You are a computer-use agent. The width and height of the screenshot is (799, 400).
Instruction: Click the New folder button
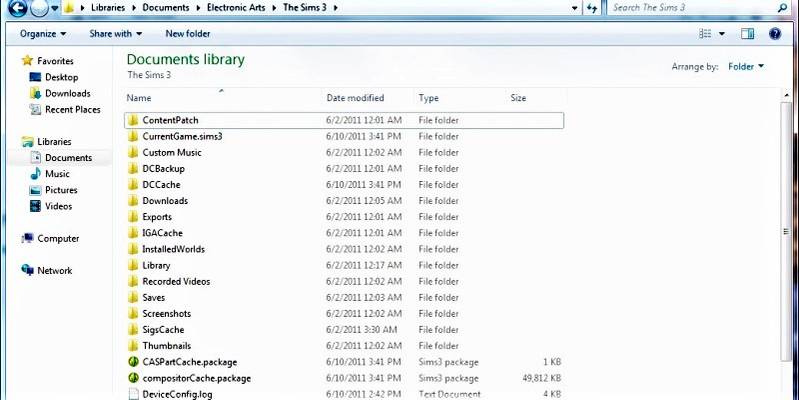(x=188, y=34)
